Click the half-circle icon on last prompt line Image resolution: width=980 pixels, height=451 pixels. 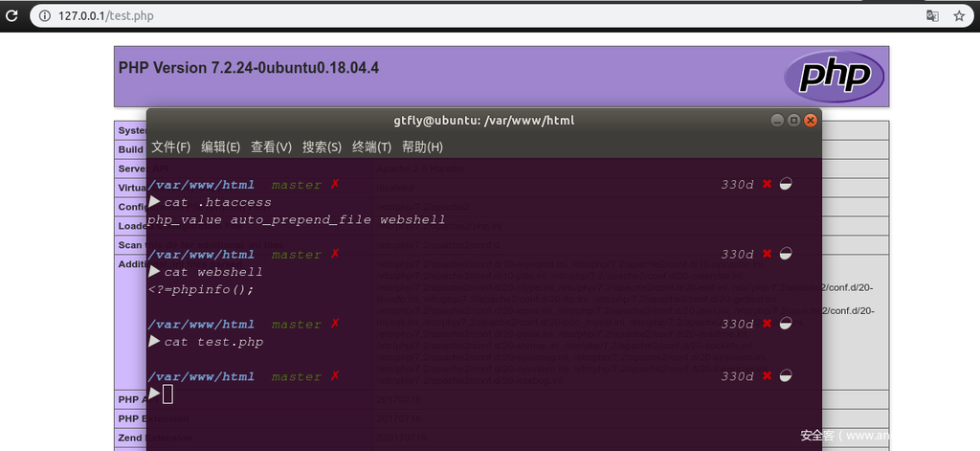(x=786, y=375)
